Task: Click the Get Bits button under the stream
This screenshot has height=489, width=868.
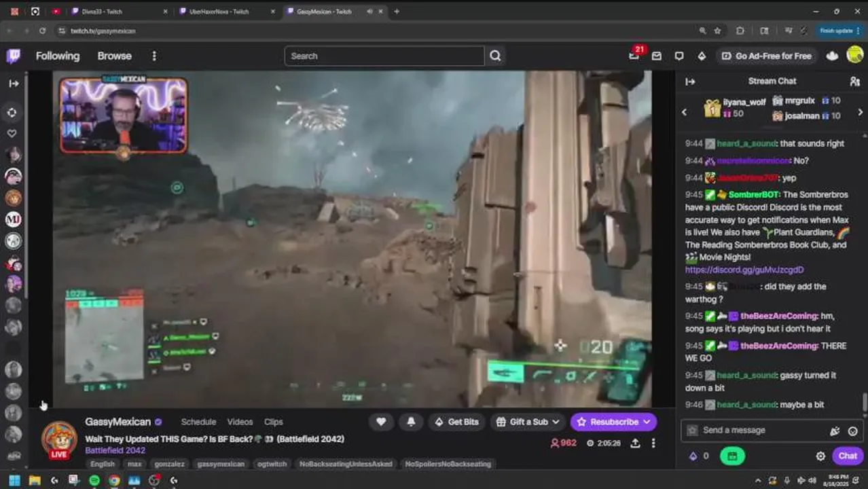Action: 457,422
